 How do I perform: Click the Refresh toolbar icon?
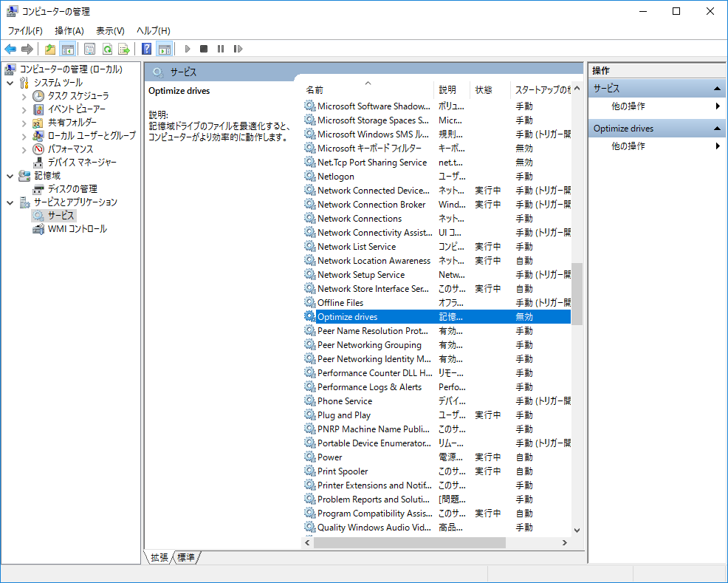coord(107,49)
